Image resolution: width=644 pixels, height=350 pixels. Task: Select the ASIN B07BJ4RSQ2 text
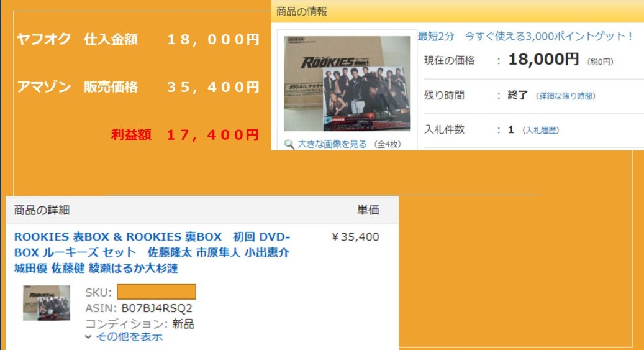click(x=156, y=308)
